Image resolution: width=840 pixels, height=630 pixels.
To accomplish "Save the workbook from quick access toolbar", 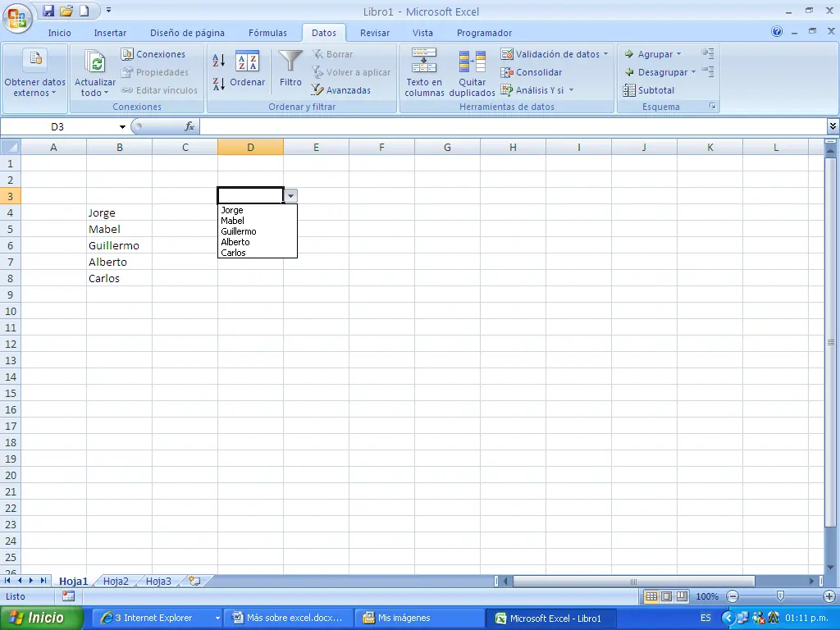I will (48, 11).
